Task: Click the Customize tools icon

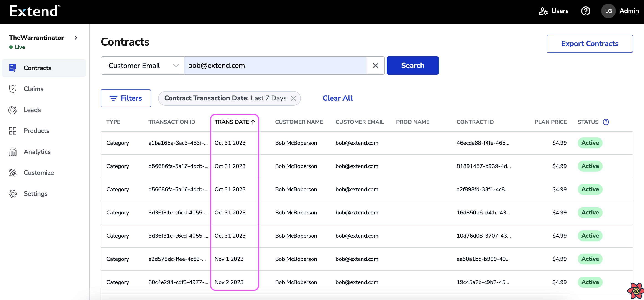Action: tap(13, 173)
